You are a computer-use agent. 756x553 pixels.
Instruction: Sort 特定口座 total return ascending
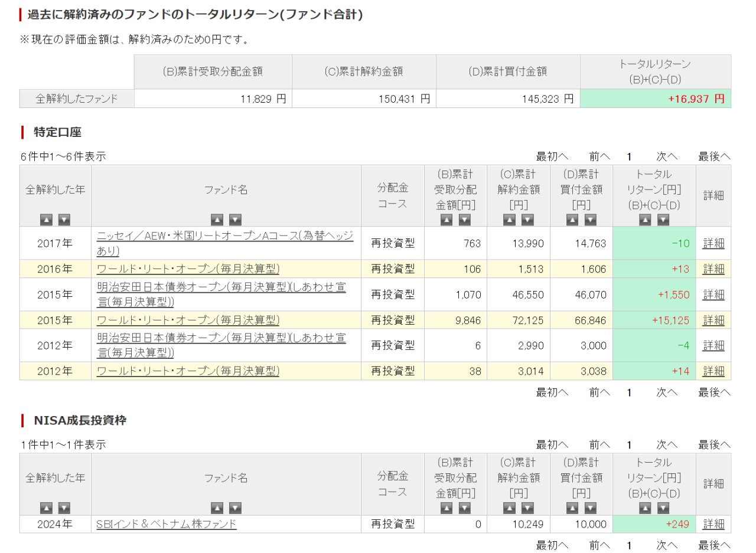point(645,220)
